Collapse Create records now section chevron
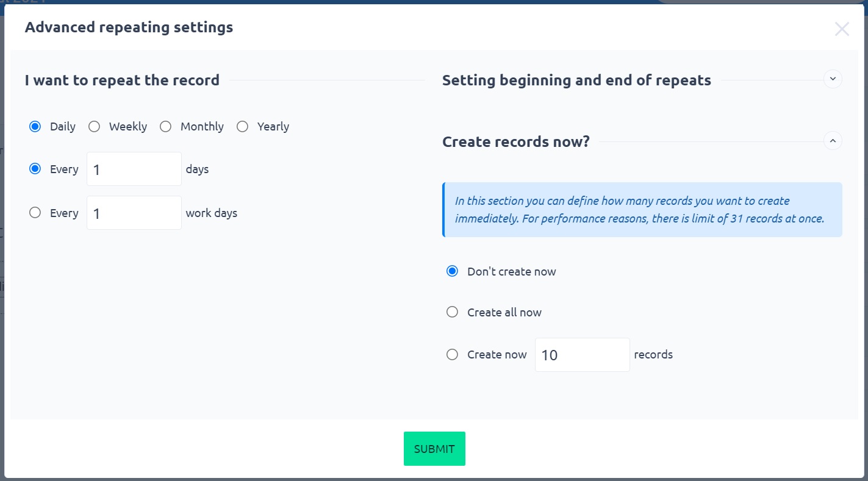868x481 pixels. tap(833, 141)
